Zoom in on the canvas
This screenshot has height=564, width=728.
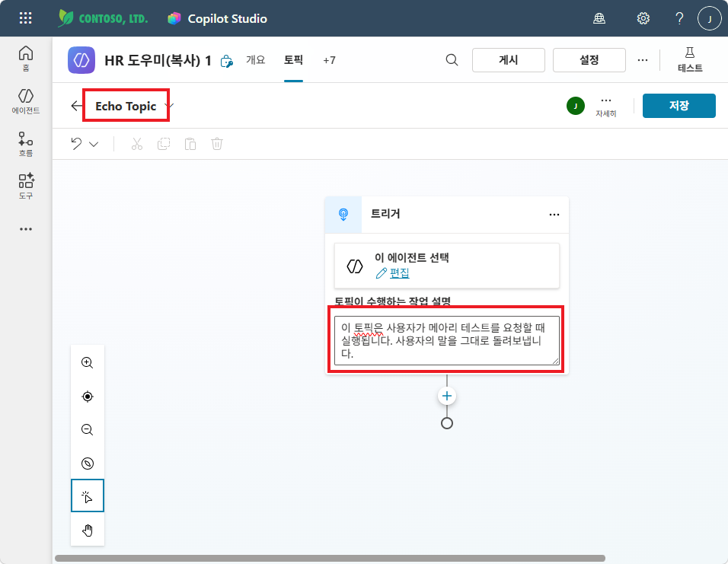coord(88,363)
